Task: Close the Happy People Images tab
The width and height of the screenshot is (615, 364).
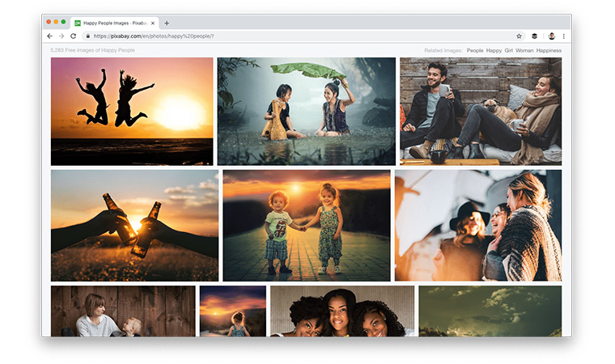Action: (x=153, y=23)
